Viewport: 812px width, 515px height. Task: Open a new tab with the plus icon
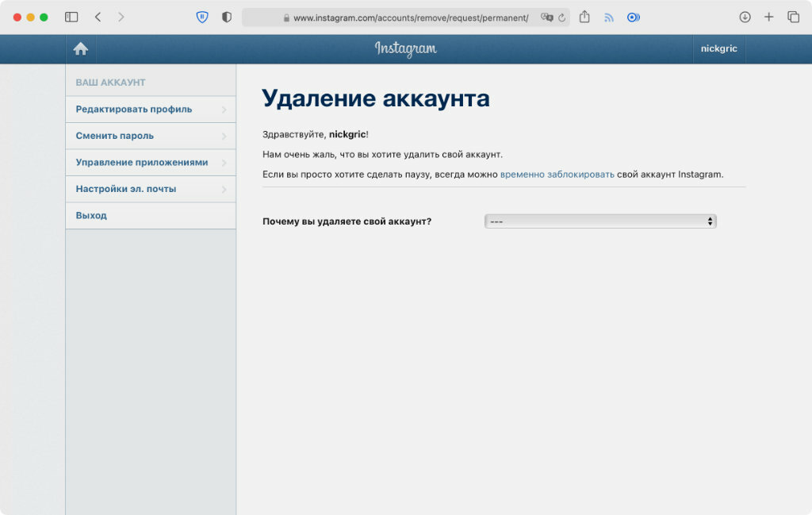769,17
